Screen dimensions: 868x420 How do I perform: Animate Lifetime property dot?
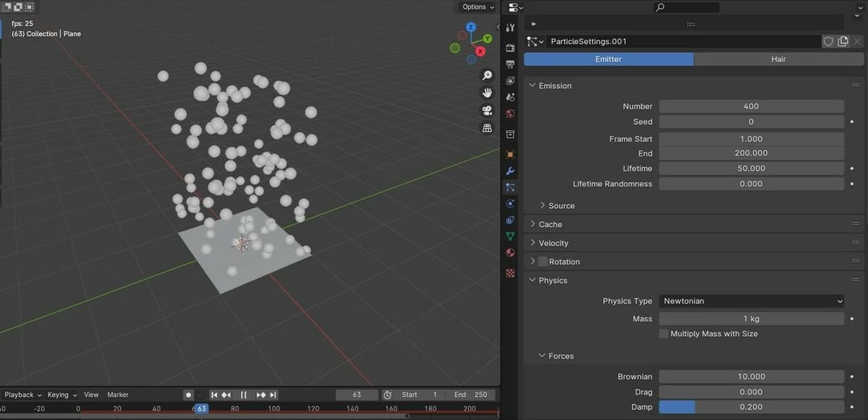(853, 168)
